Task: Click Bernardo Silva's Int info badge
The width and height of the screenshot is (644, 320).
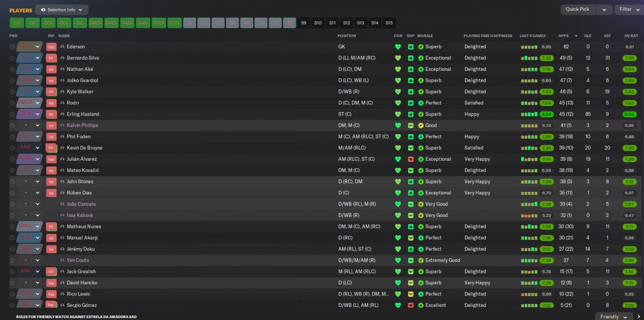Action: (51, 58)
